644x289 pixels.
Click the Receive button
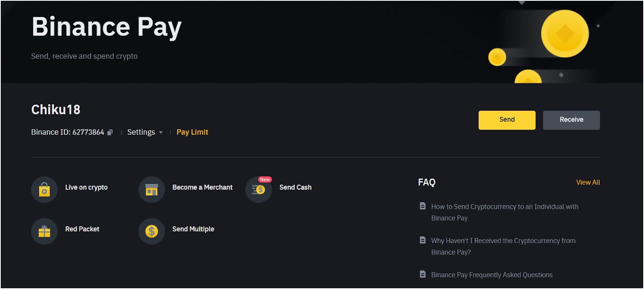coord(571,120)
